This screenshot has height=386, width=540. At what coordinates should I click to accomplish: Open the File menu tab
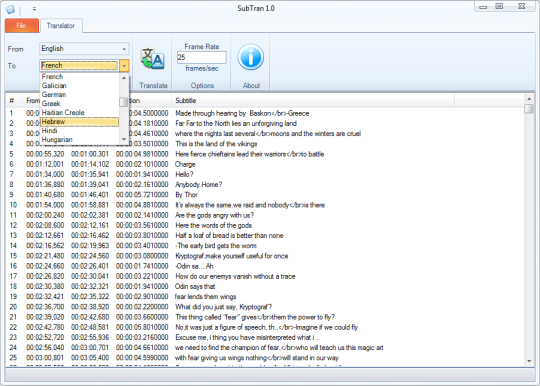tap(22, 26)
